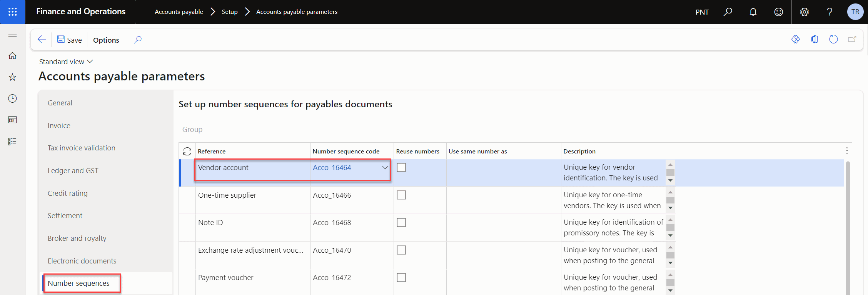Open the Power Apps diamond icon
The image size is (868, 295).
click(x=796, y=39)
